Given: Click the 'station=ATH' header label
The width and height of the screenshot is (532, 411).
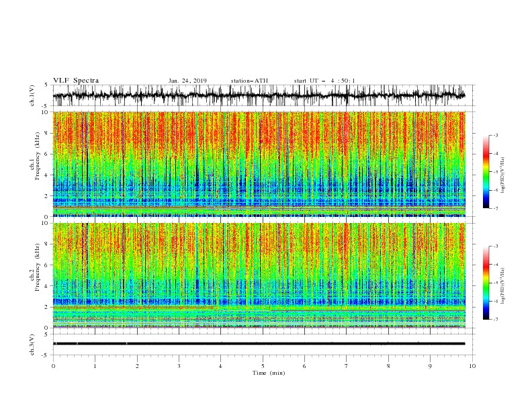Looking at the screenshot, I should click(249, 81).
